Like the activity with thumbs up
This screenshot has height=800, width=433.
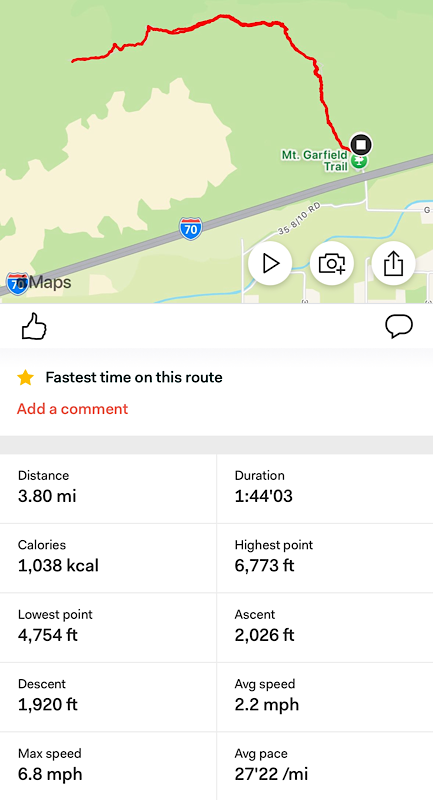[x=34, y=326]
